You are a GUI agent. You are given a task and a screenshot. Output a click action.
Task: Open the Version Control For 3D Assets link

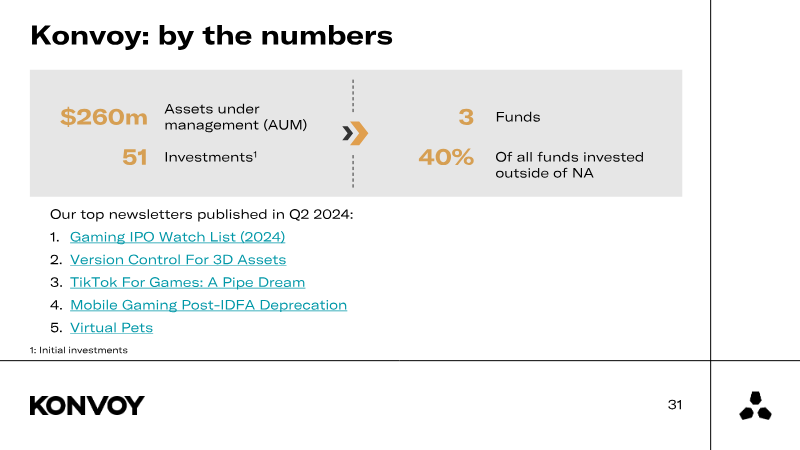pyautogui.click(x=177, y=260)
